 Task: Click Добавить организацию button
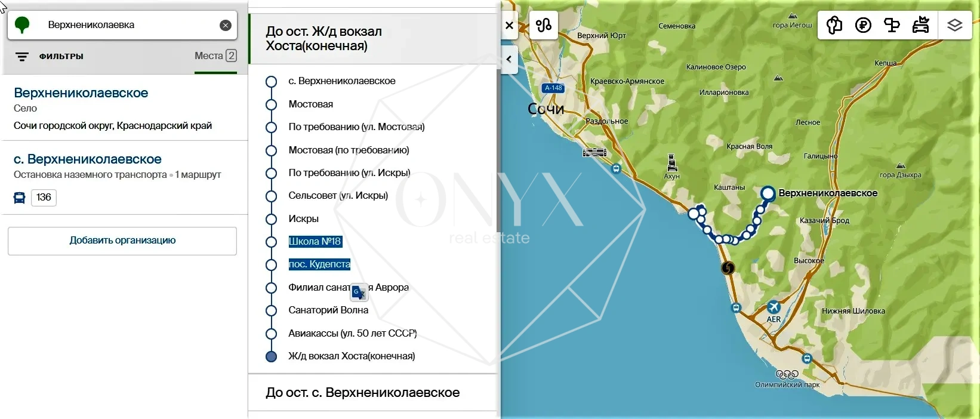(x=122, y=241)
